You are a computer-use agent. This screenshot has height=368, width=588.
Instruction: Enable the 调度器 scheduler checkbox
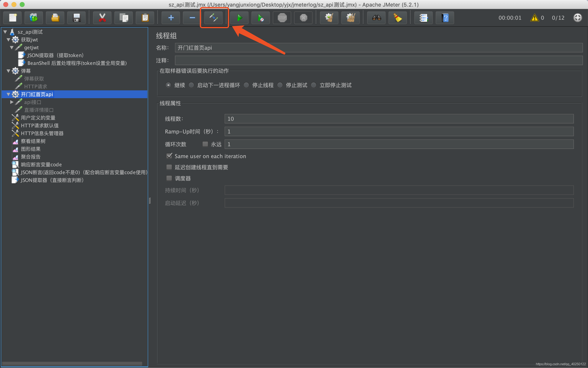click(169, 178)
